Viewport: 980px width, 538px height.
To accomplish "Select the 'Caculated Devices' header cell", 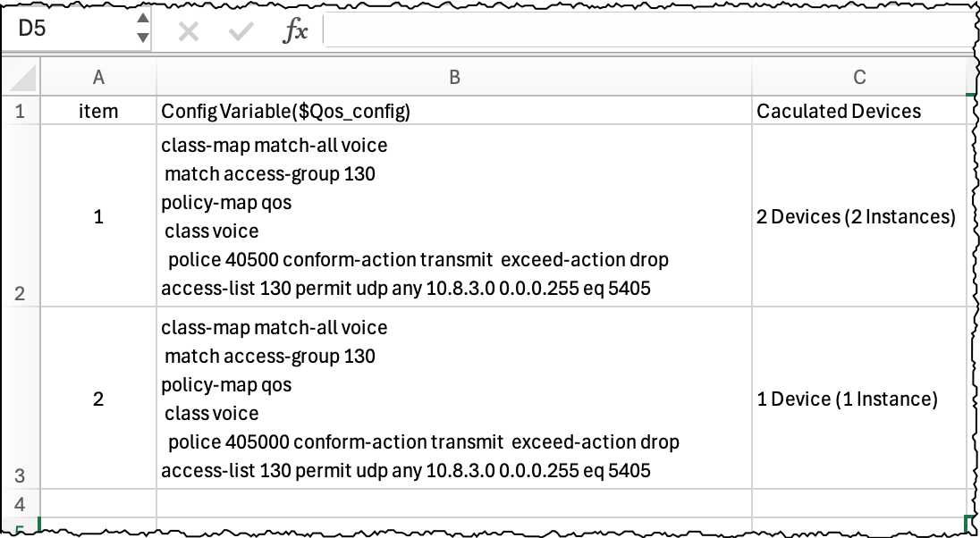I will (x=861, y=111).
